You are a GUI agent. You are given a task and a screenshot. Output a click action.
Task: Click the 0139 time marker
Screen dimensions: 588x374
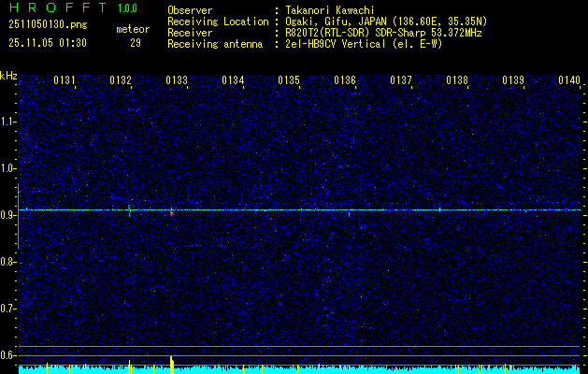point(513,79)
